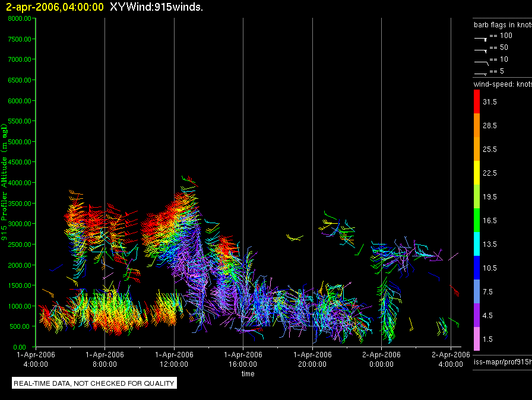Click the XYWind:915winds plot title

coord(156,7)
